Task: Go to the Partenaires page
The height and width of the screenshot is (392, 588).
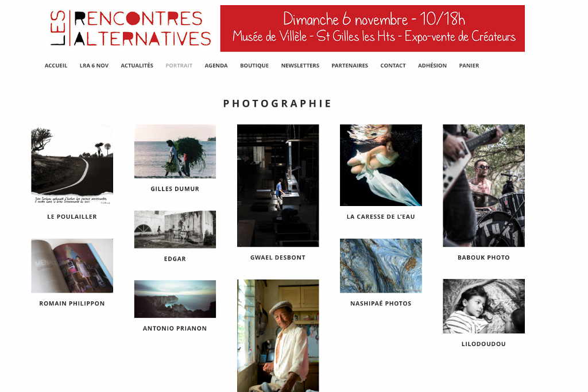Action: point(350,65)
